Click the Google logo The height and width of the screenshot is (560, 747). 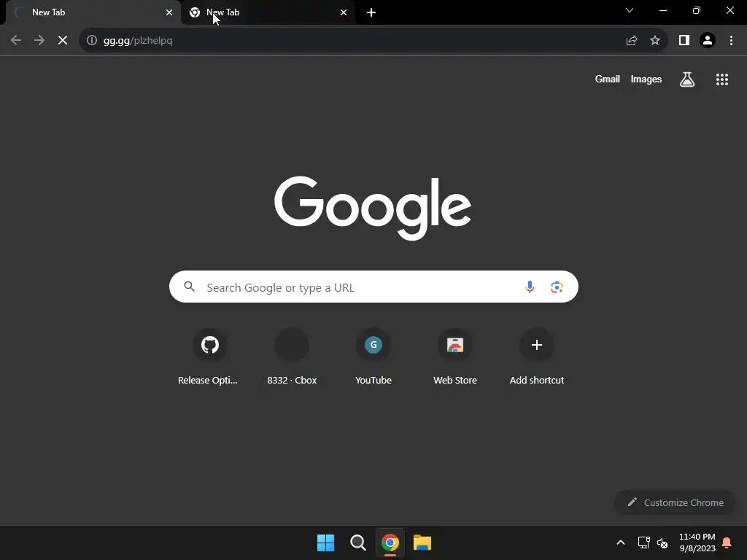pyautogui.click(x=373, y=208)
